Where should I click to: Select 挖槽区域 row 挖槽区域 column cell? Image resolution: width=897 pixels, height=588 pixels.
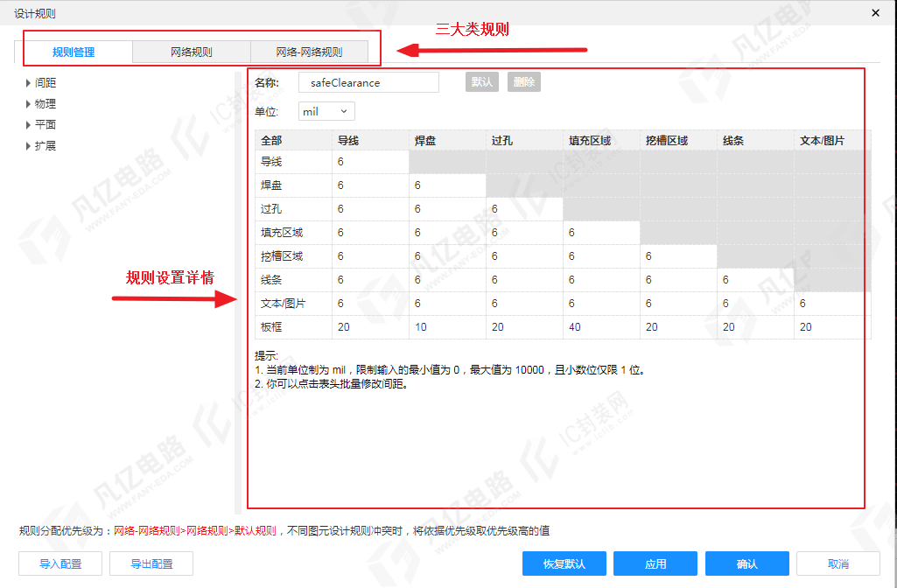678,256
